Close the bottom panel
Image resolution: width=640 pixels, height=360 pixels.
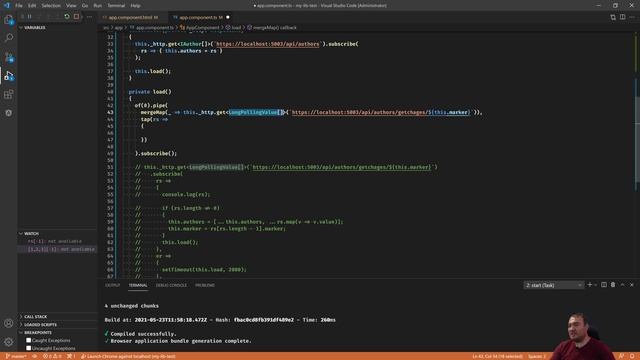point(632,285)
